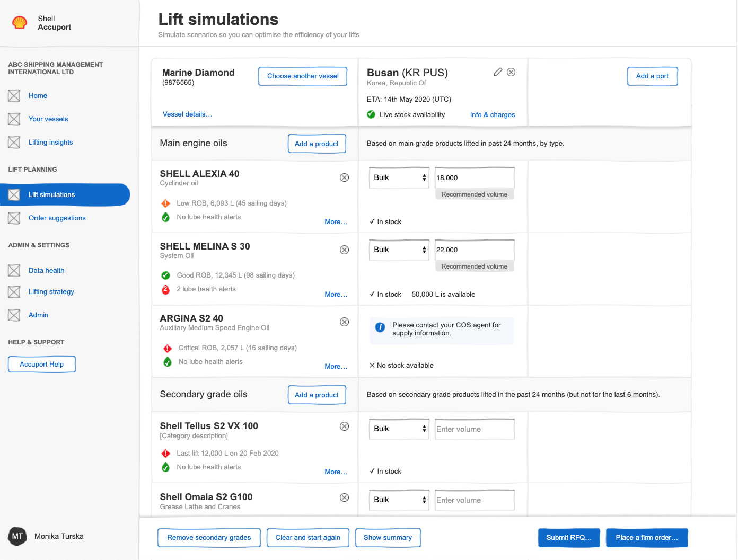Click Recommended volume tag under 22,000
The height and width of the screenshot is (560, 738).
[x=475, y=266]
